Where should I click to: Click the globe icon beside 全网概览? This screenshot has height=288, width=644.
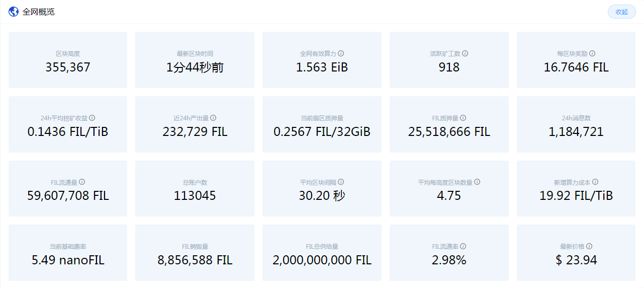click(x=14, y=12)
